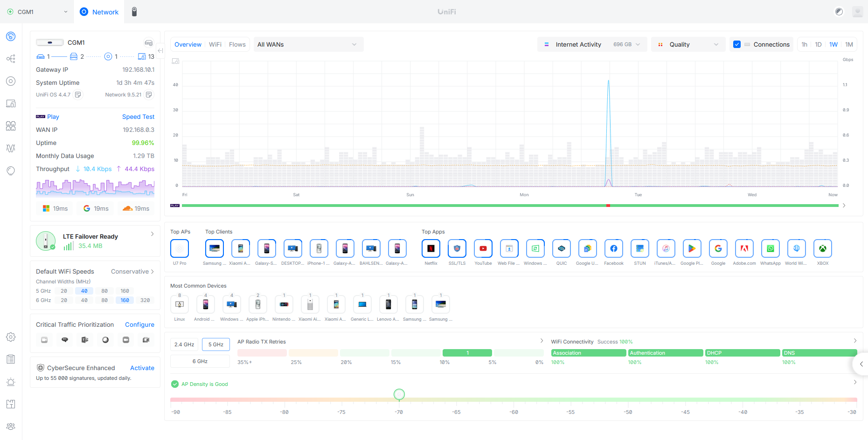Open the All WANs dropdown
Image resolution: width=868 pixels, height=440 pixels.
308,44
